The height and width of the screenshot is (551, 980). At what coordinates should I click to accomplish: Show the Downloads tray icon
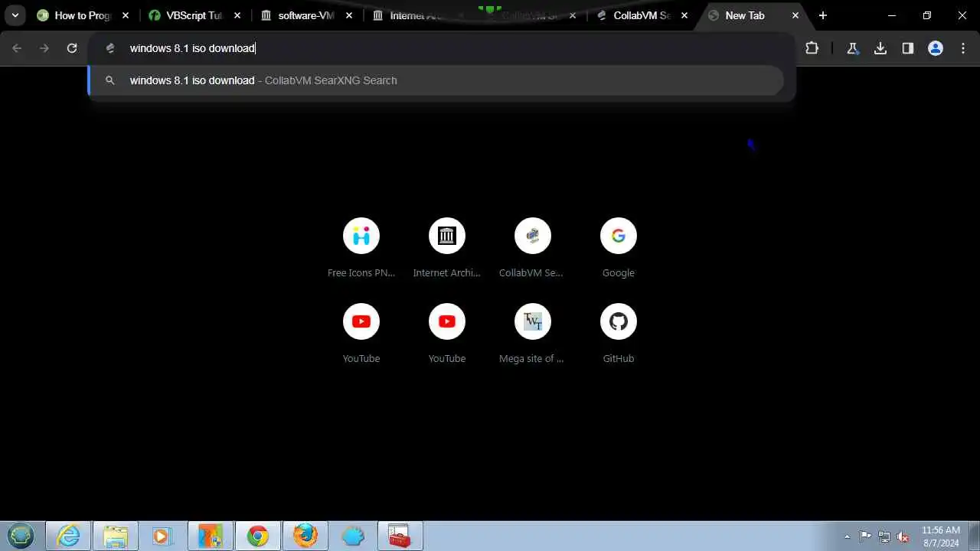pos(880,48)
